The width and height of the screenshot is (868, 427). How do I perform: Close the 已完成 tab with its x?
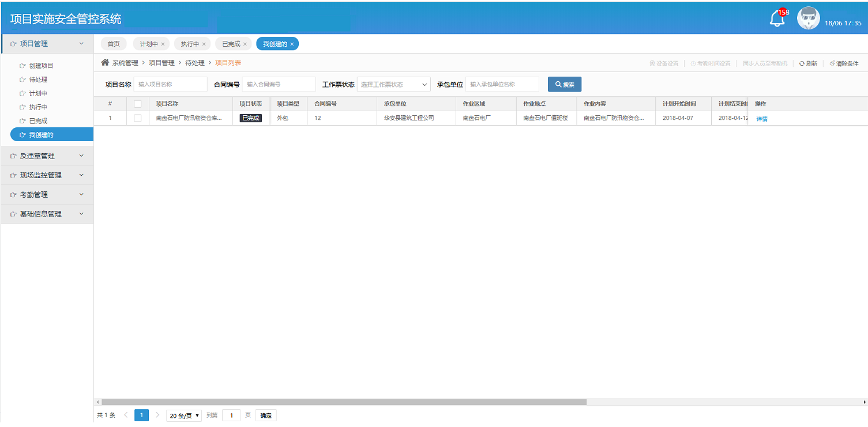[245, 44]
